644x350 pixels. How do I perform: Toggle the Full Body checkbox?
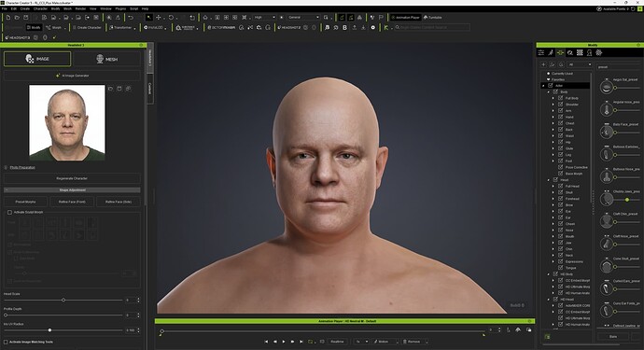coord(560,98)
